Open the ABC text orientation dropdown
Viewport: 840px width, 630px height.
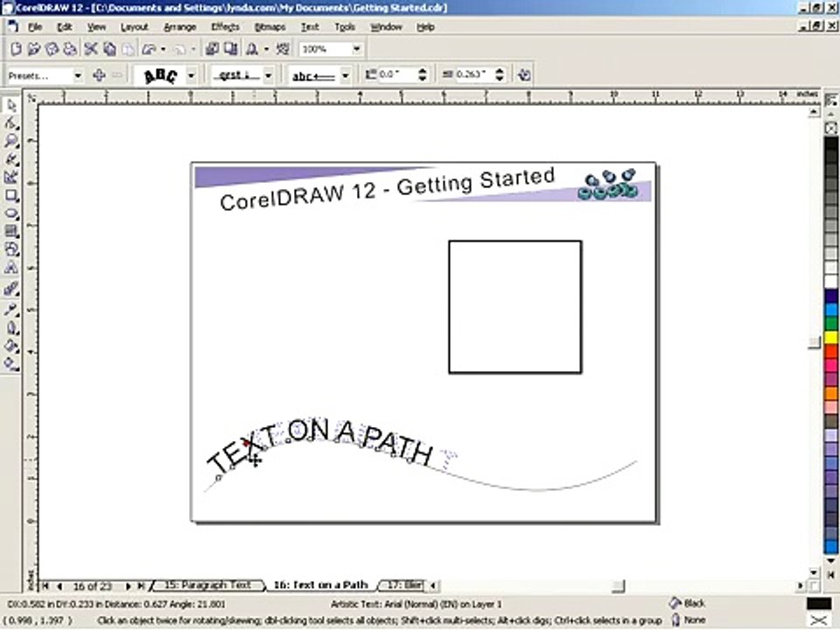point(191,75)
